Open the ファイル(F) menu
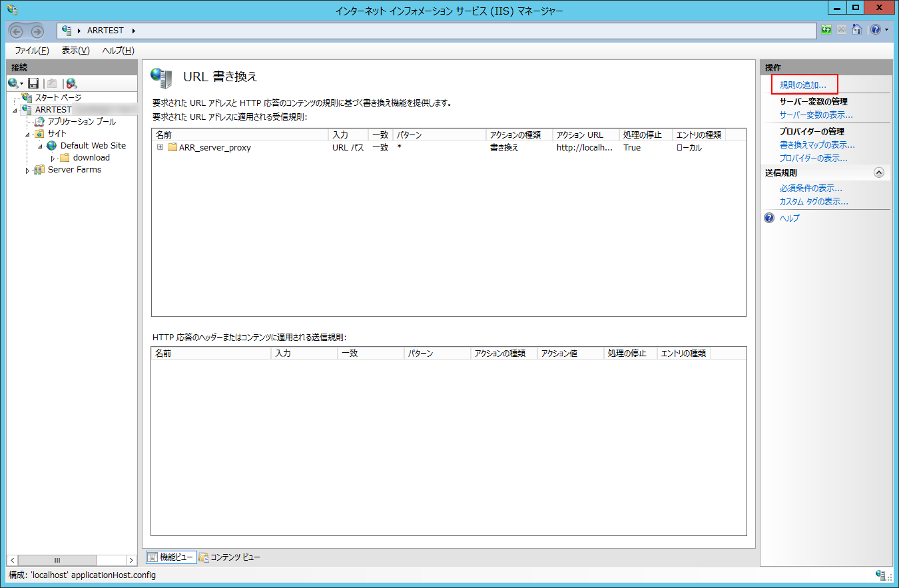The width and height of the screenshot is (899, 588). [32, 51]
